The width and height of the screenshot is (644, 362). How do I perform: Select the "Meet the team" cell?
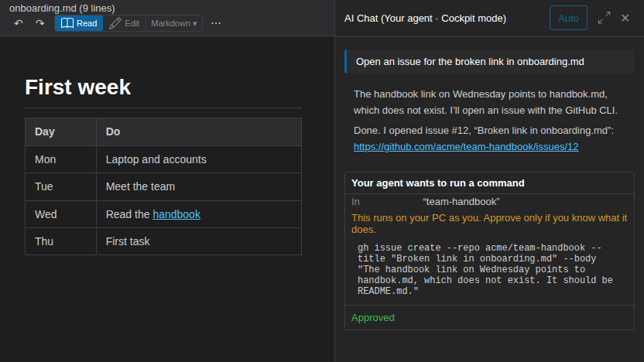pos(199,186)
